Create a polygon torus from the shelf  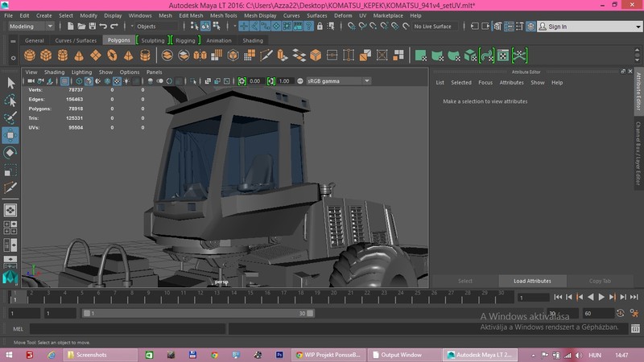[x=112, y=55]
